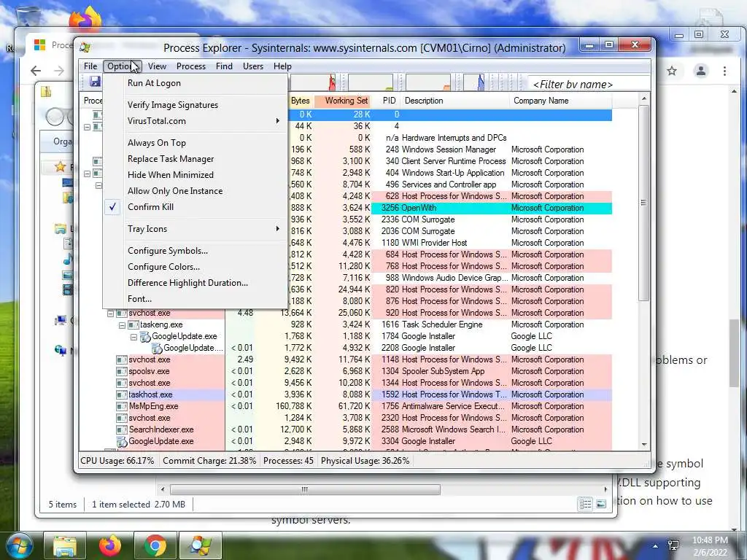Image resolution: width=747 pixels, height=560 pixels.
Task: Sort by Description column header
Action: (455, 101)
